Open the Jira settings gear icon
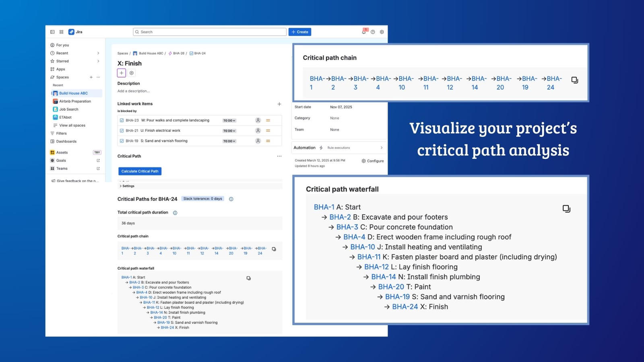Image resolution: width=644 pixels, height=362 pixels. coord(382,32)
